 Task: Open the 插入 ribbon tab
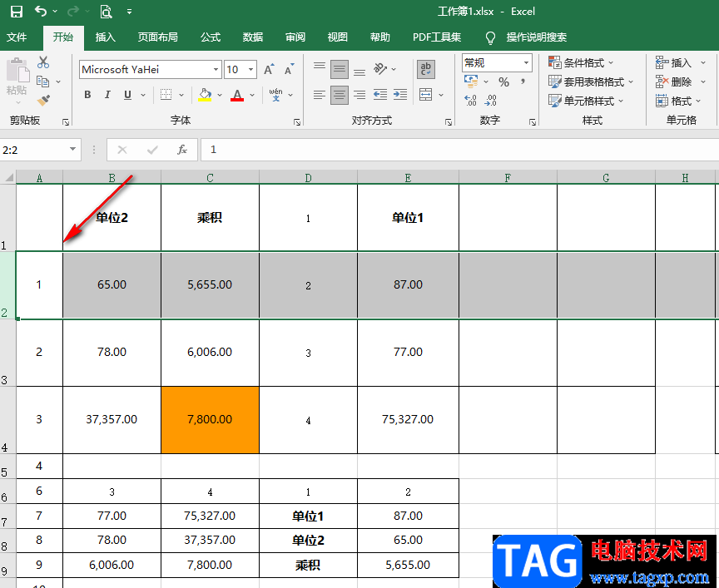point(106,37)
